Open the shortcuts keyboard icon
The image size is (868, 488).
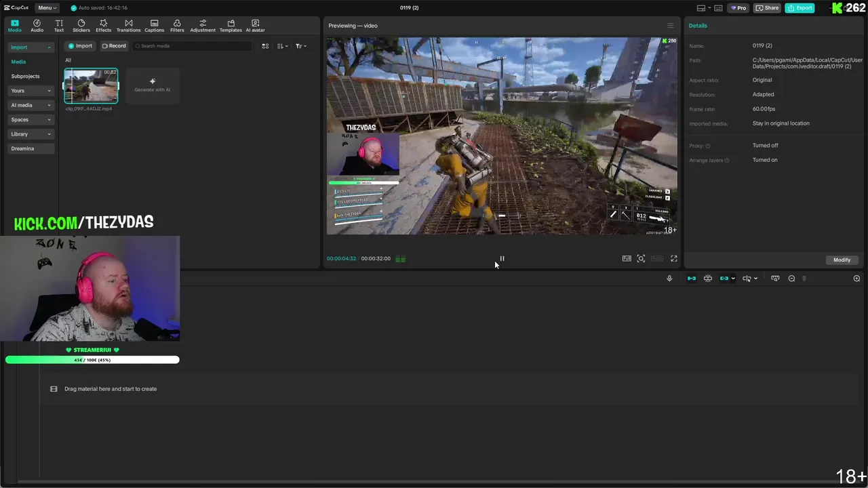pyautogui.click(x=718, y=8)
